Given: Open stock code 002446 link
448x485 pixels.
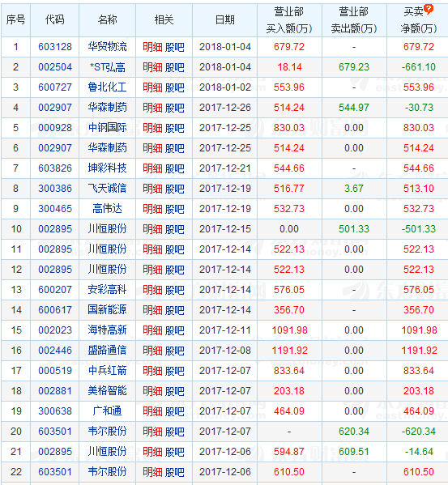Looking at the screenshot, I should click(x=55, y=351).
